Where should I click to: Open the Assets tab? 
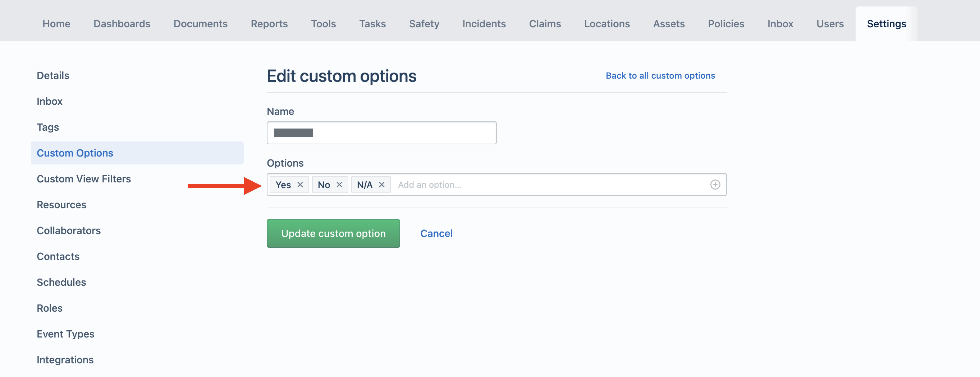pos(669,24)
